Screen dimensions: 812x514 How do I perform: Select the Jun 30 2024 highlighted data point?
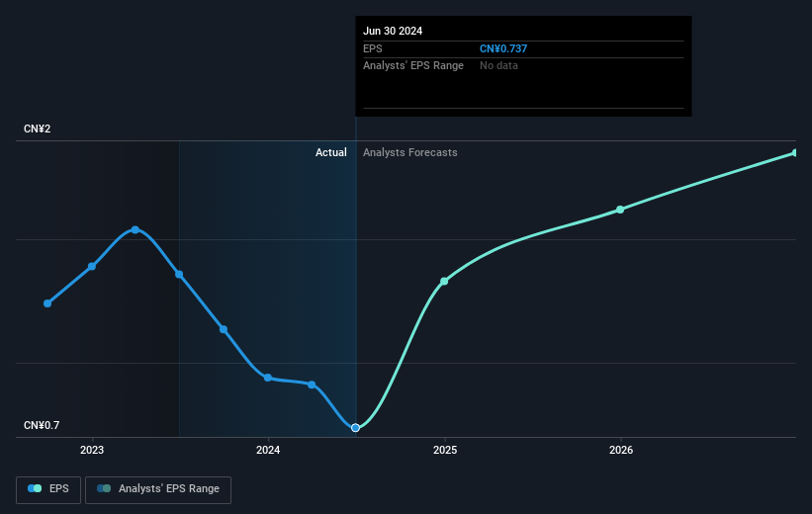[x=355, y=428]
